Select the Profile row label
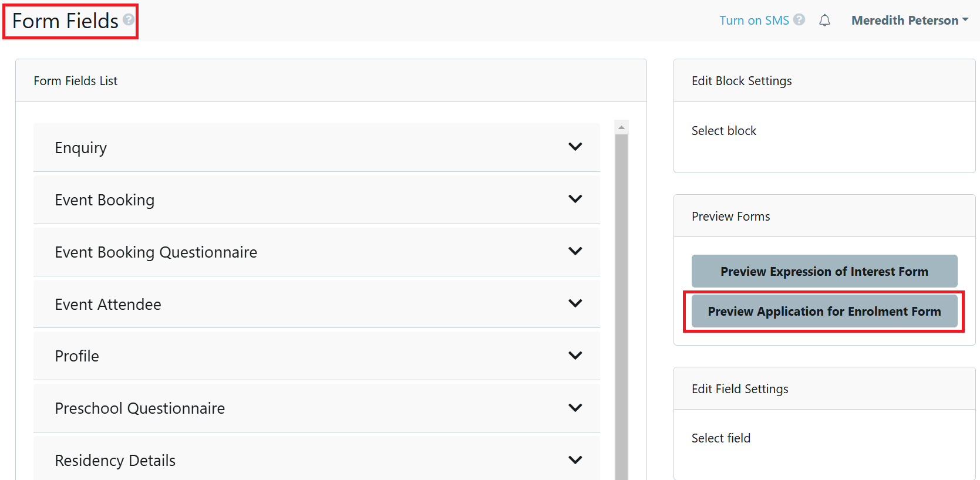Image resolution: width=980 pixels, height=480 pixels. coord(77,356)
